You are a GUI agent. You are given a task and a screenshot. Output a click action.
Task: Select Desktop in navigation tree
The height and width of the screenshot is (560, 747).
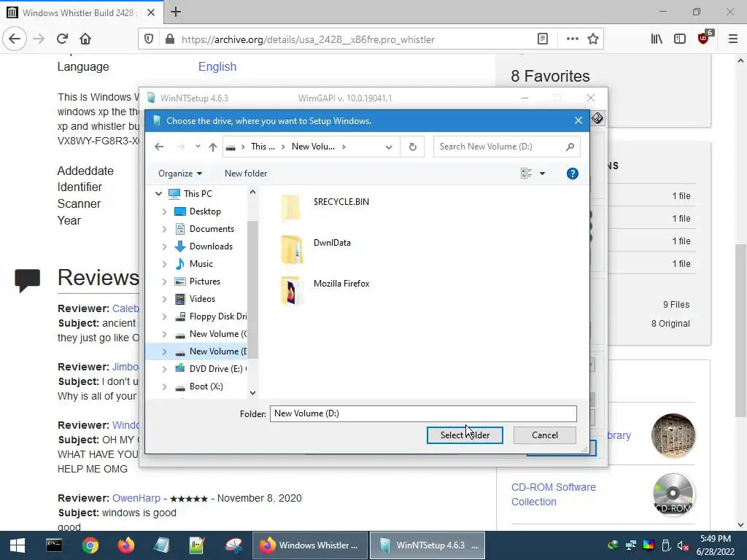[x=205, y=211]
